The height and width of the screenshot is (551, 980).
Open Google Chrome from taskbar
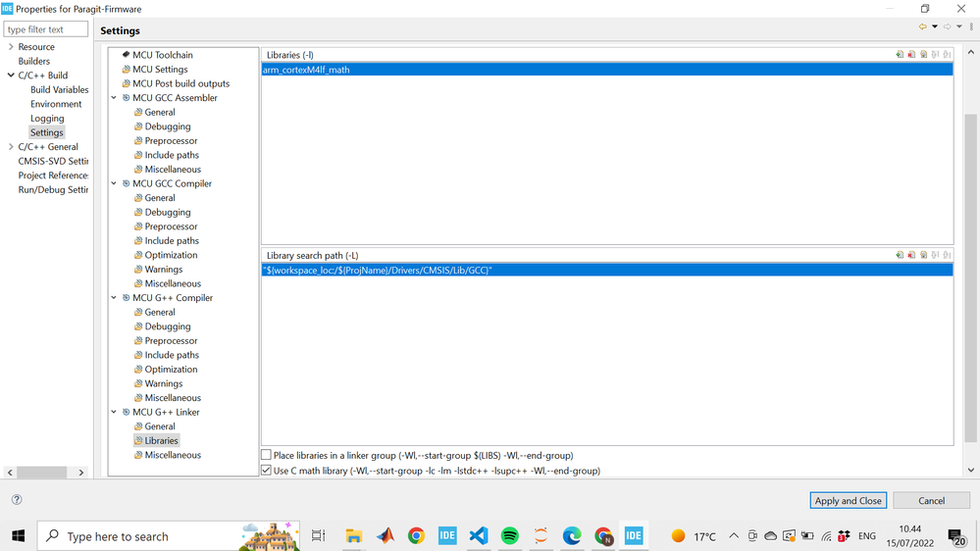point(416,535)
